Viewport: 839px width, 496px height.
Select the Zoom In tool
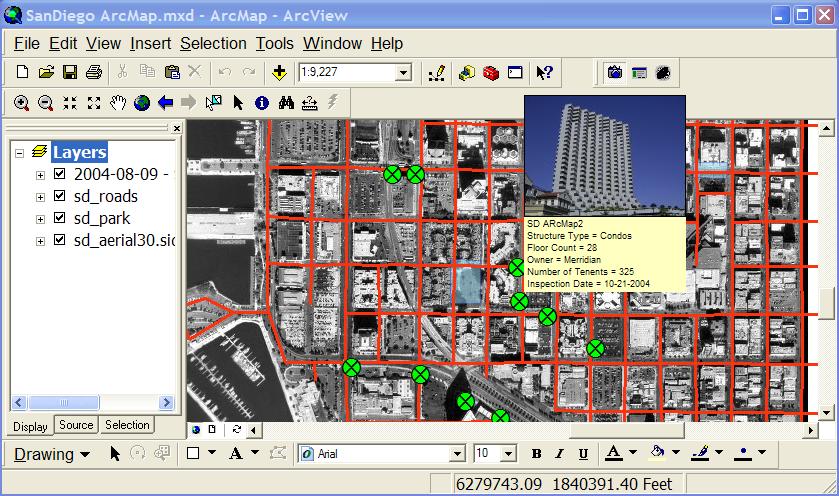[x=22, y=102]
